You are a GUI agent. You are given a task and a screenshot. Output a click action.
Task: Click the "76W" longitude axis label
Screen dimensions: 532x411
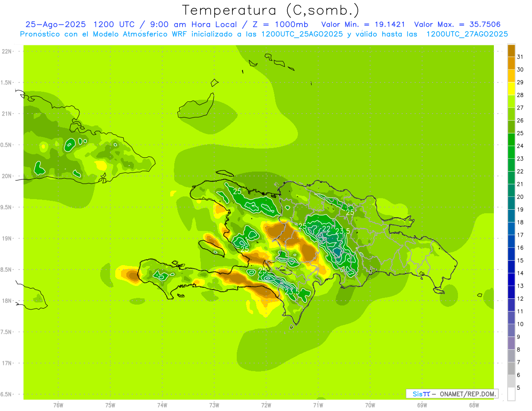[x=58, y=405]
